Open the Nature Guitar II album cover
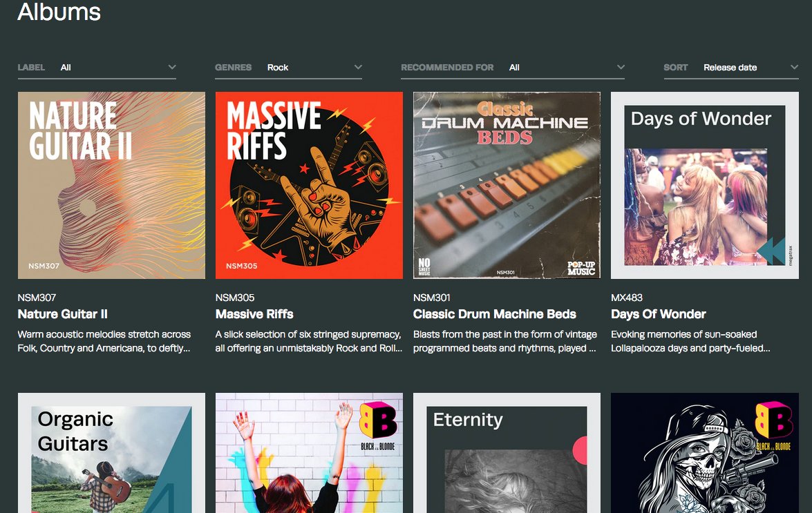 coord(111,185)
